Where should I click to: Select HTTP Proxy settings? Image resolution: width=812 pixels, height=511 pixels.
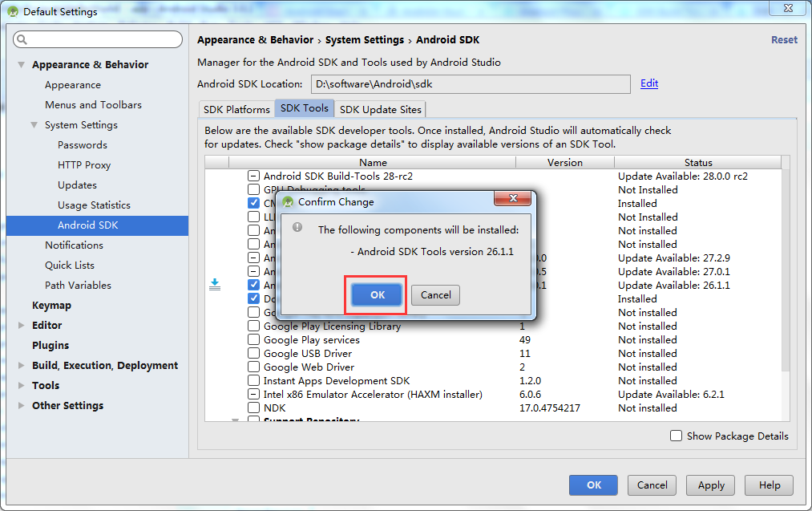[x=84, y=164]
